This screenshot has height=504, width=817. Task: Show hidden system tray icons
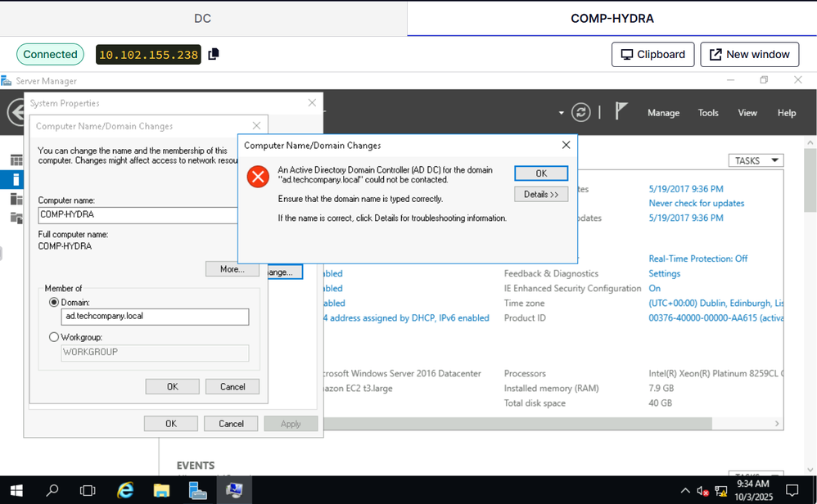[x=684, y=491]
